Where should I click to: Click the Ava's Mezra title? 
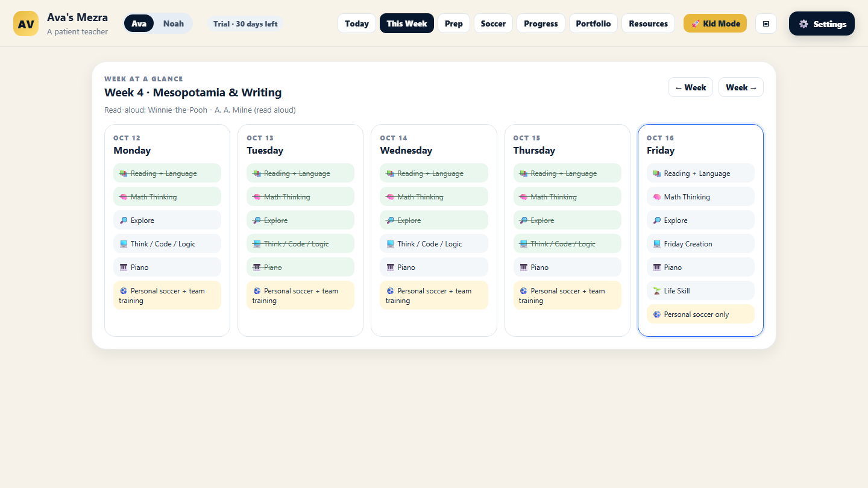[78, 17]
